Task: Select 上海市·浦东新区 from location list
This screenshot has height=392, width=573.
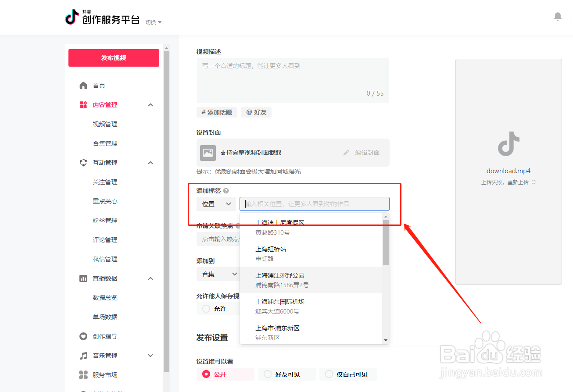Action: (x=311, y=332)
